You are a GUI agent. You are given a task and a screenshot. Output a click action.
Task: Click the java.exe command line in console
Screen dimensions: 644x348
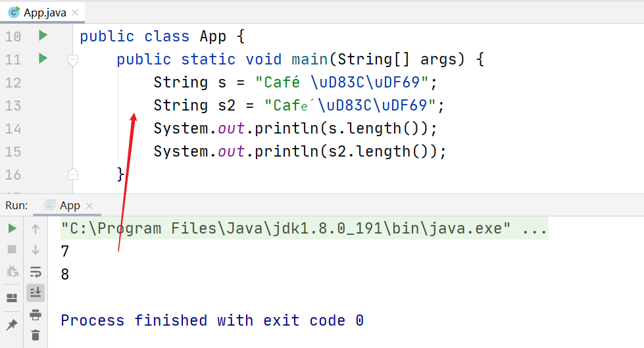303,229
